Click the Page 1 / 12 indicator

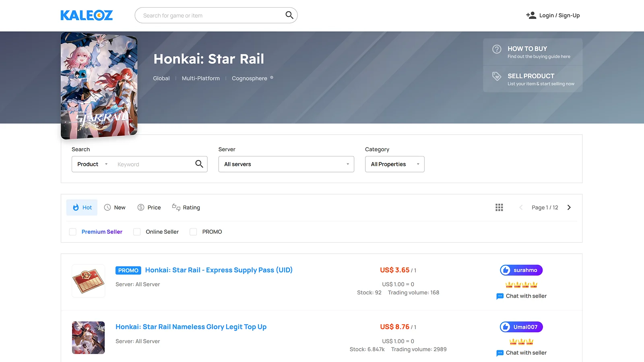[x=545, y=208]
